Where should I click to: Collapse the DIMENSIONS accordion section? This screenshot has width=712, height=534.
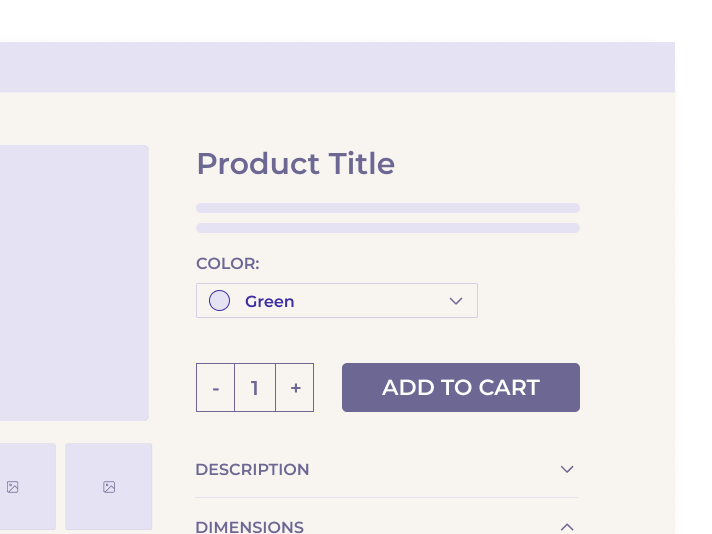385,526
